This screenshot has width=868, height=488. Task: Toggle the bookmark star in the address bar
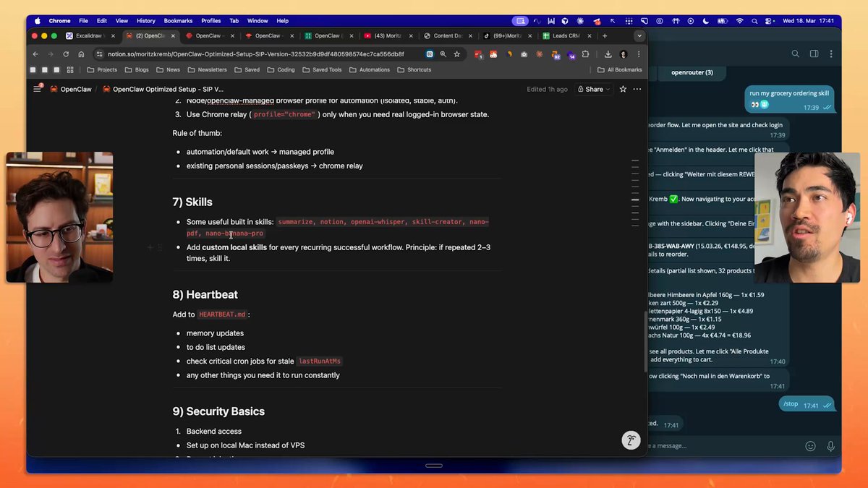[456, 53]
